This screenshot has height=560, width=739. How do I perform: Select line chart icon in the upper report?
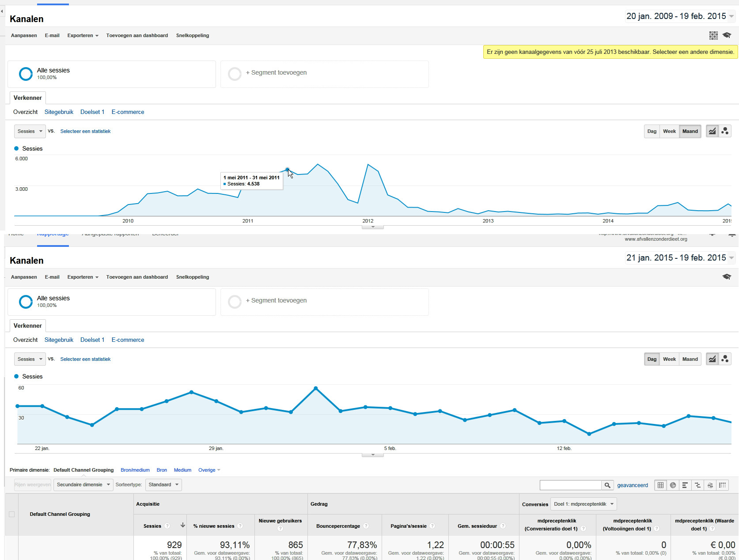point(712,131)
